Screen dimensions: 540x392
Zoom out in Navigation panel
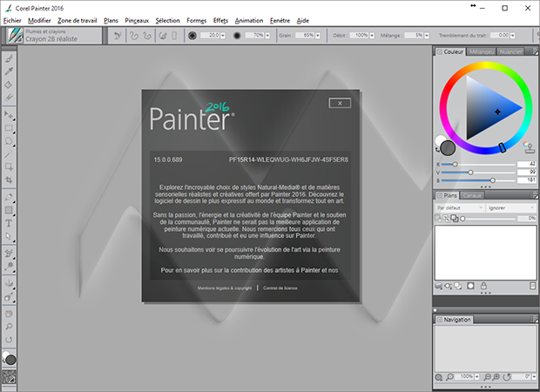click(487, 377)
